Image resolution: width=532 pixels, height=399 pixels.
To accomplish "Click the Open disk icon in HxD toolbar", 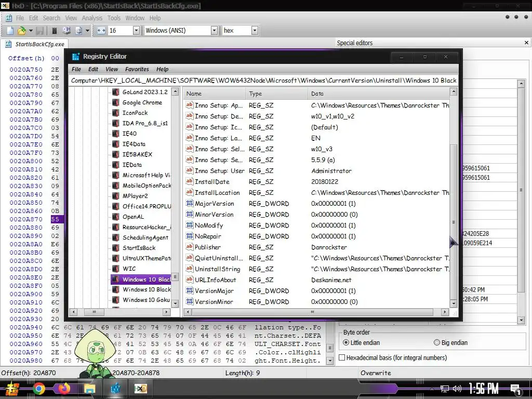I will coord(66,31).
